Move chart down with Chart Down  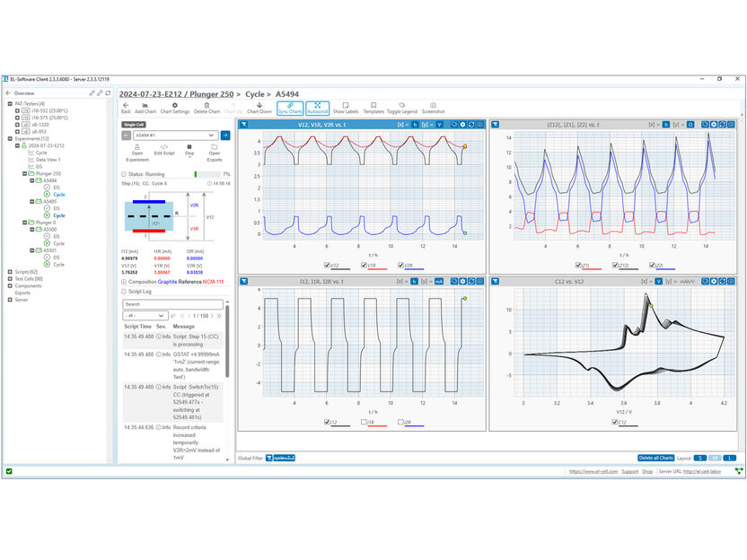[259, 108]
